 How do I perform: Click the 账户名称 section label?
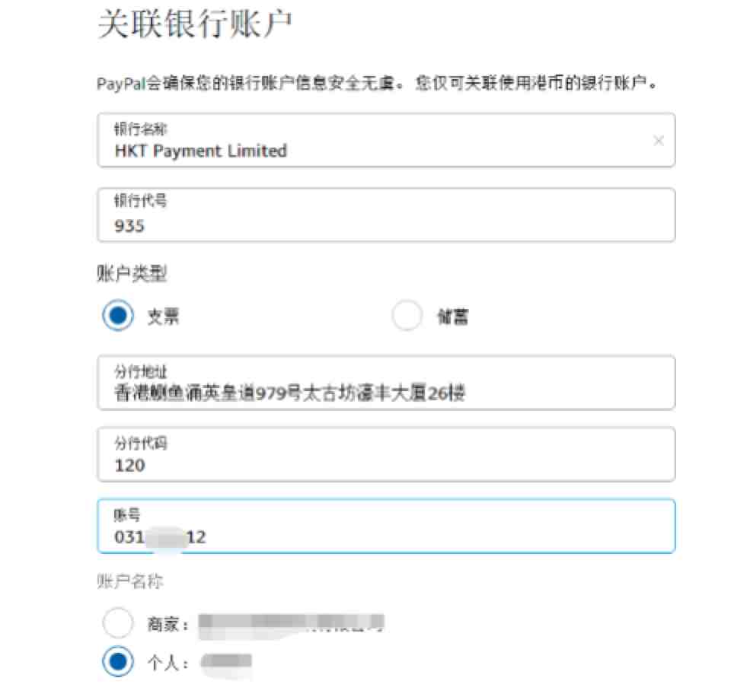coord(130,581)
